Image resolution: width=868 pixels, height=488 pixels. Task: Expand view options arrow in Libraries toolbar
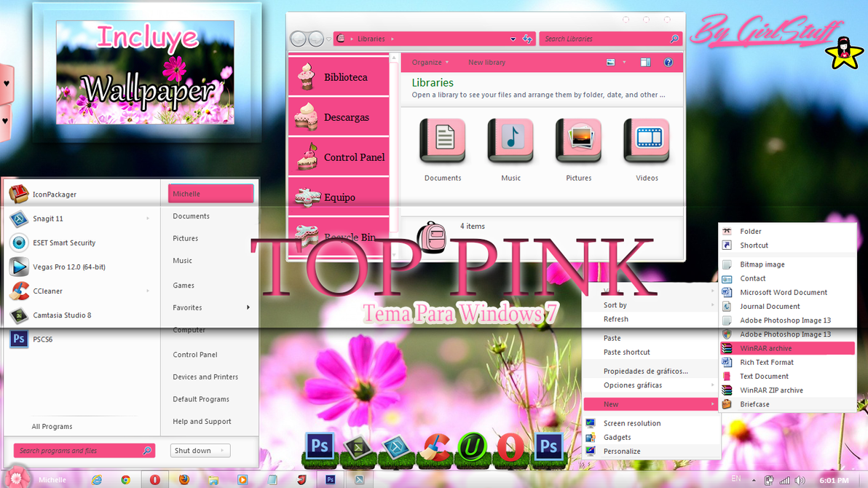point(624,62)
